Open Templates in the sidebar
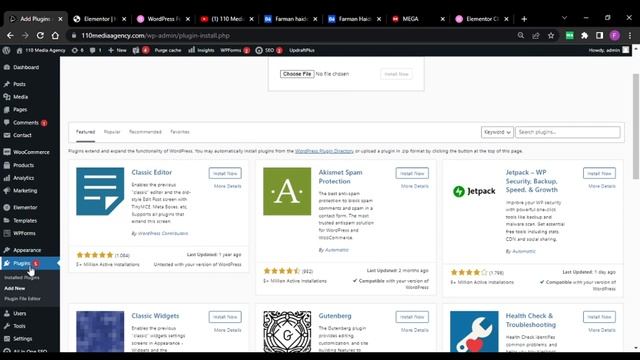The image size is (640, 360). [x=25, y=220]
